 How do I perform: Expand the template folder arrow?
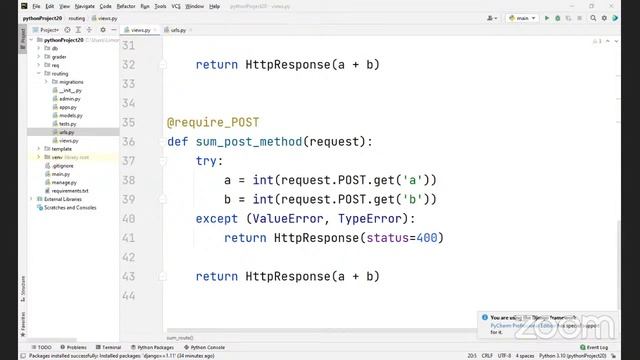pos(39,149)
